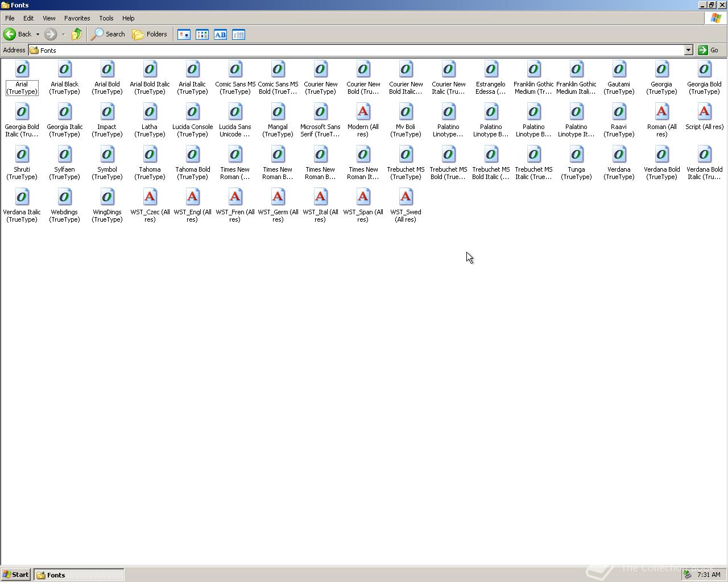Select the Sylfaen font icon
This screenshot has width=728, height=582.
(64, 155)
